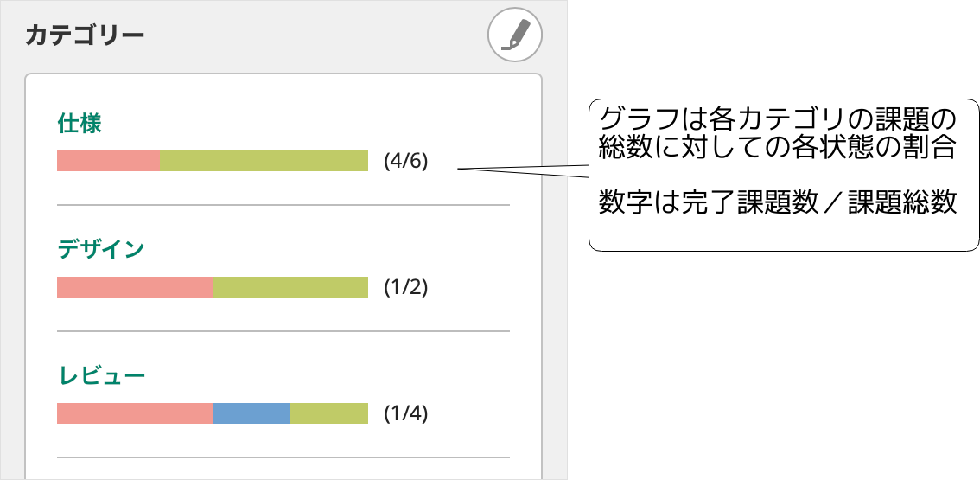
Task: Click the green segment of レビュー bar
Action: tap(329, 413)
